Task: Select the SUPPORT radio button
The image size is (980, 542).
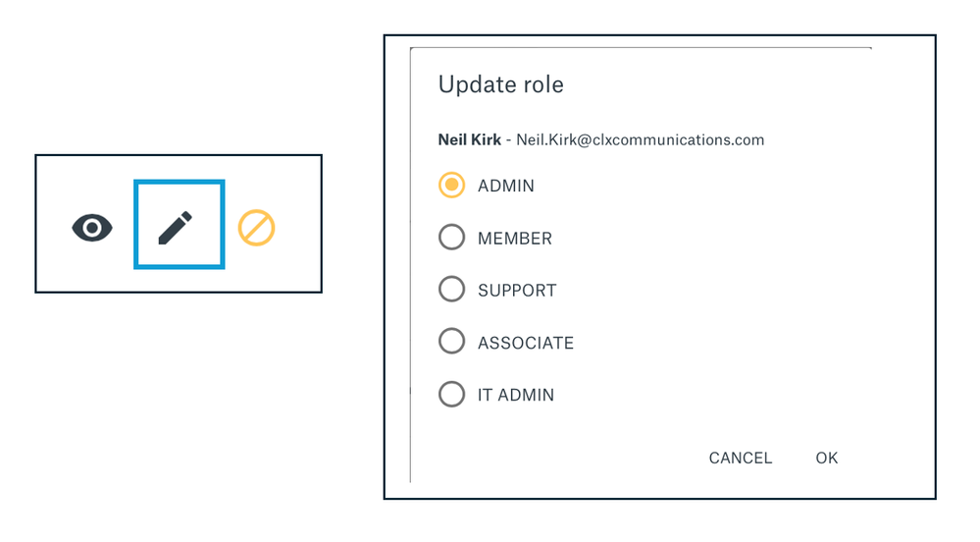Action: click(451, 289)
